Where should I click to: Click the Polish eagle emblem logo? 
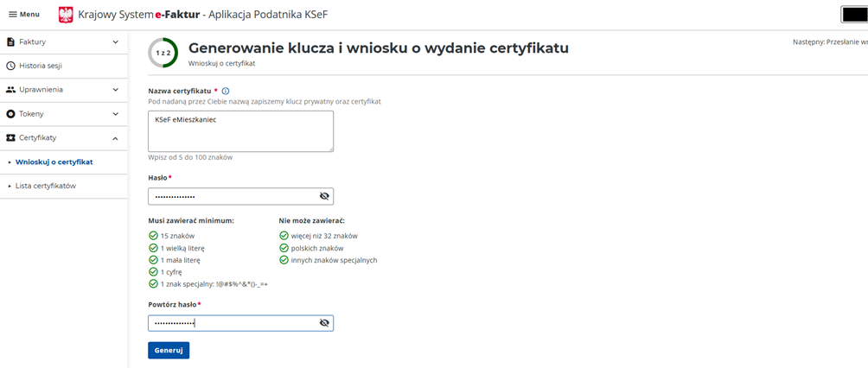pyautogui.click(x=66, y=15)
